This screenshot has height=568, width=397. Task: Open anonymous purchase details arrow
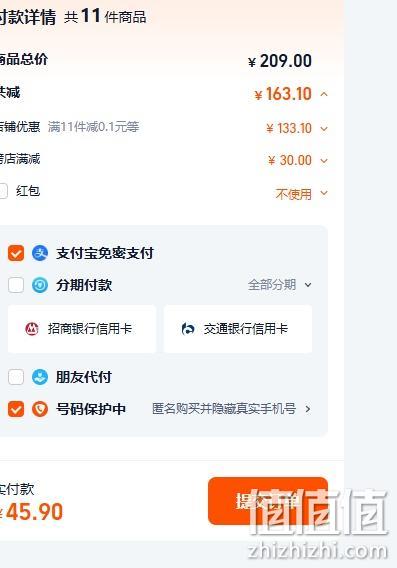click(308, 409)
